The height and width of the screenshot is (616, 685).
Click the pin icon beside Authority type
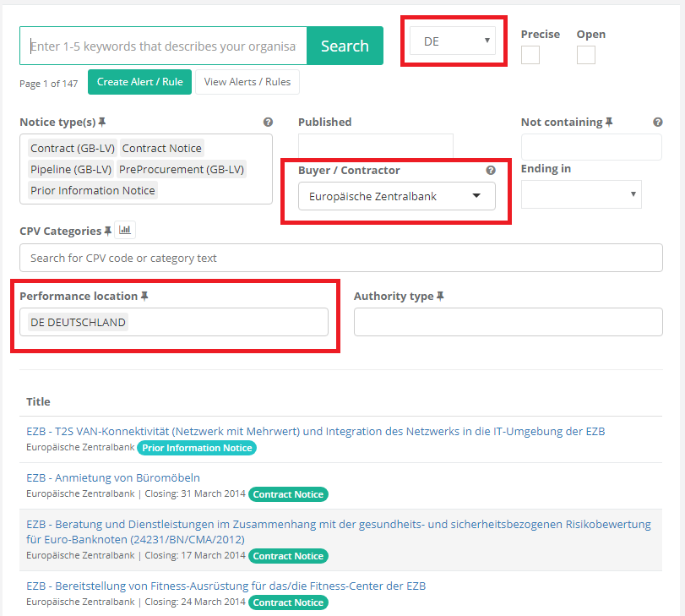click(x=441, y=297)
